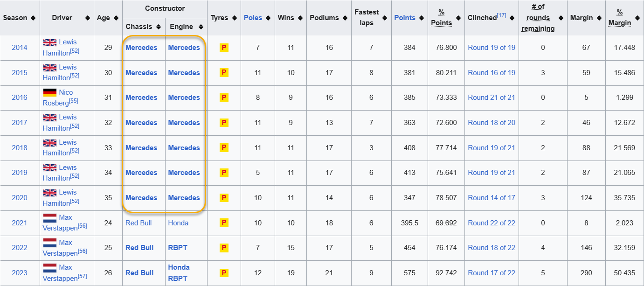Open Round 18 of 20 link
This screenshot has width=644, height=286.
click(x=492, y=123)
